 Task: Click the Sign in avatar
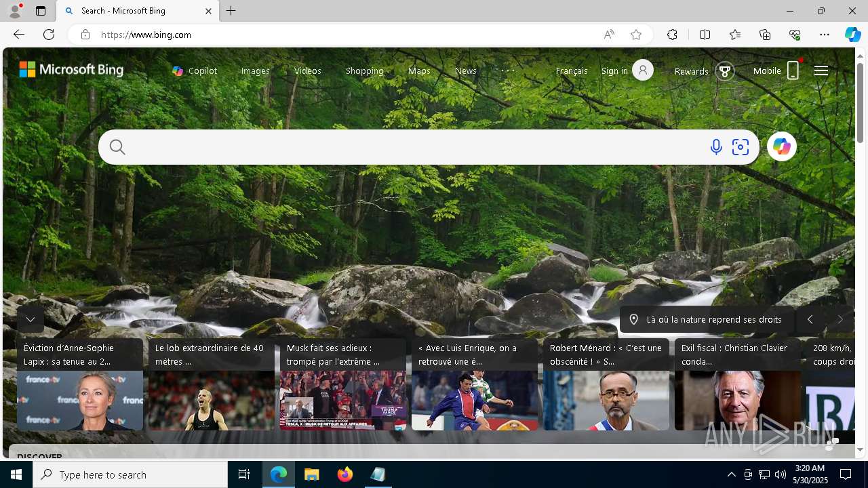(x=643, y=70)
